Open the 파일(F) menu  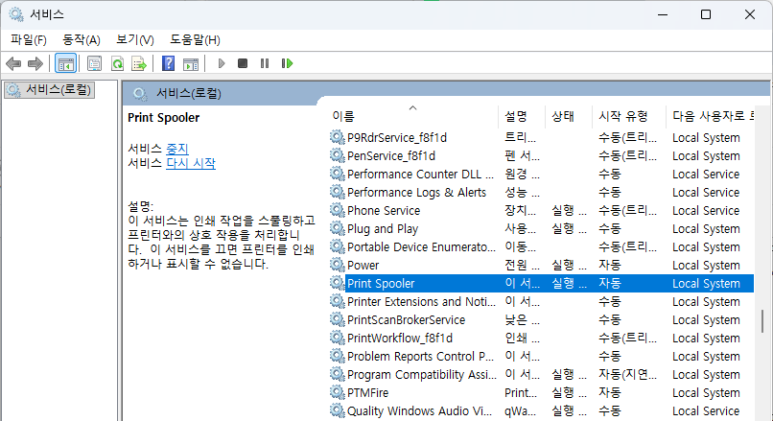(29, 39)
